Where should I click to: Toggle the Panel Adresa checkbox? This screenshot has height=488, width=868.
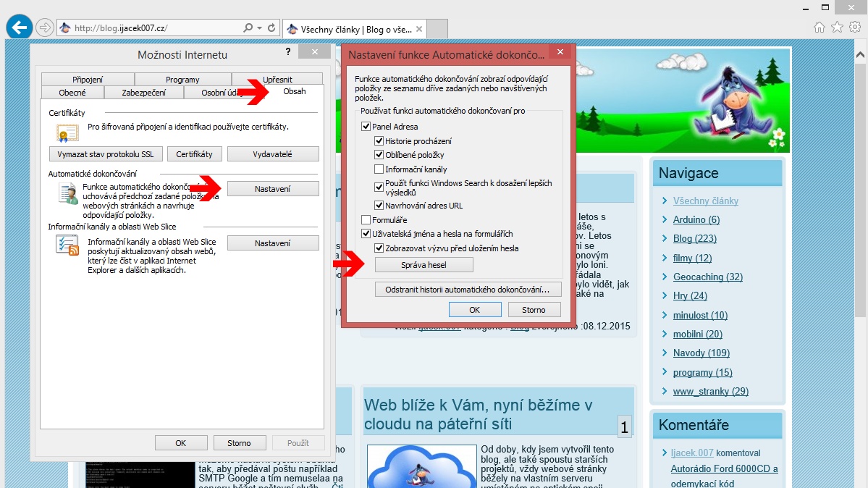pyautogui.click(x=366, y=126)
